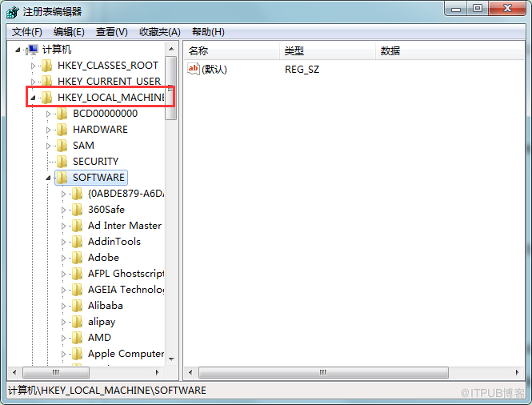Select the SECURITY key label
The image size is (532, 405).
tap(96, 162)
